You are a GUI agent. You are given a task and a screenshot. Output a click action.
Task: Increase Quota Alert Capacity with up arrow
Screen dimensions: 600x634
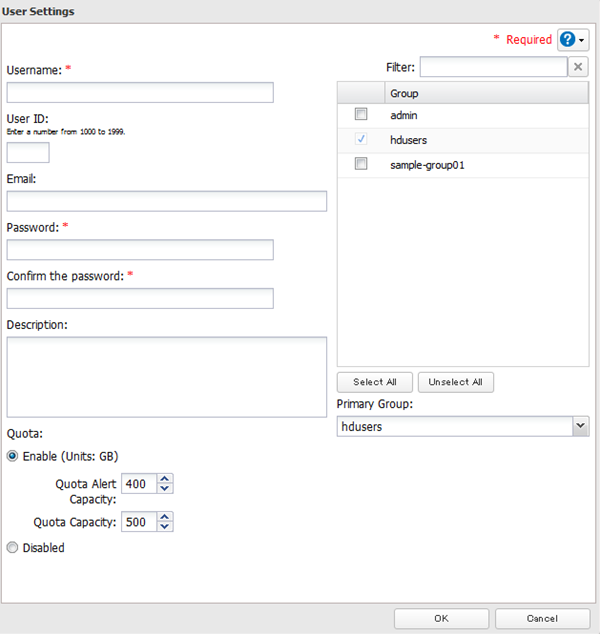165,479
